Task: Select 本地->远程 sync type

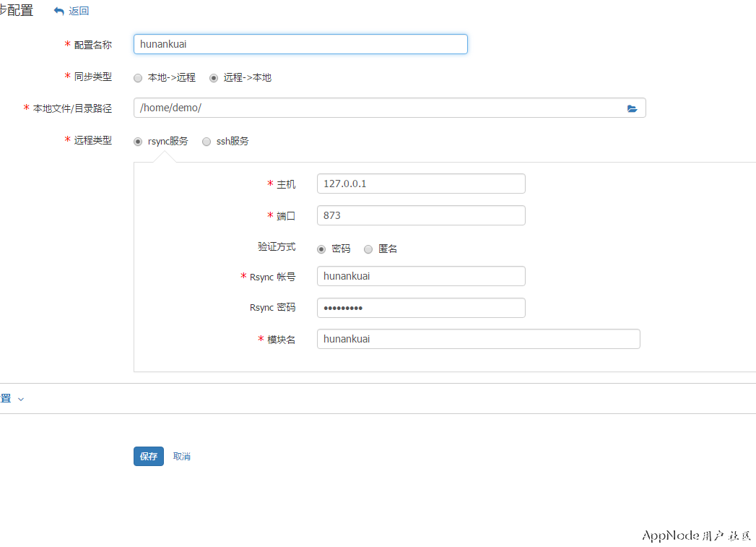Action: [x=138, y=78]
